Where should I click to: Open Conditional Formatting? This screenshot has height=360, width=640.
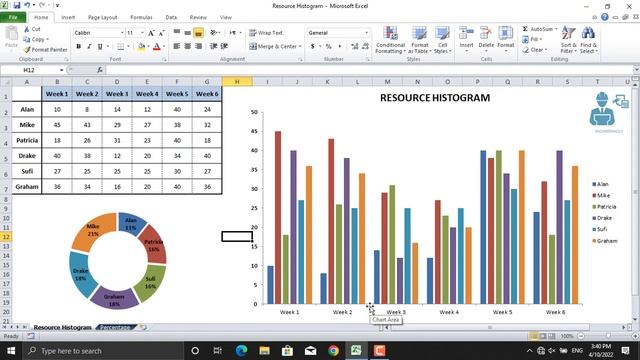coord(390,40)
